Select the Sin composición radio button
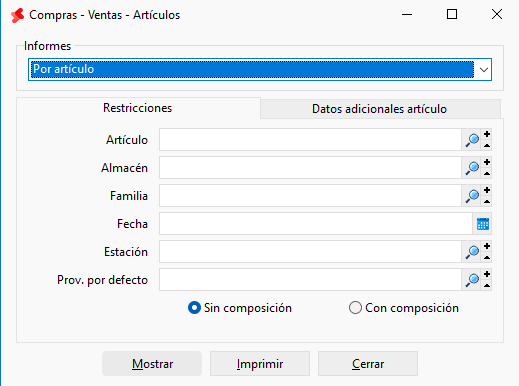The height and width of the screenshot is (386, 519). 194,308
